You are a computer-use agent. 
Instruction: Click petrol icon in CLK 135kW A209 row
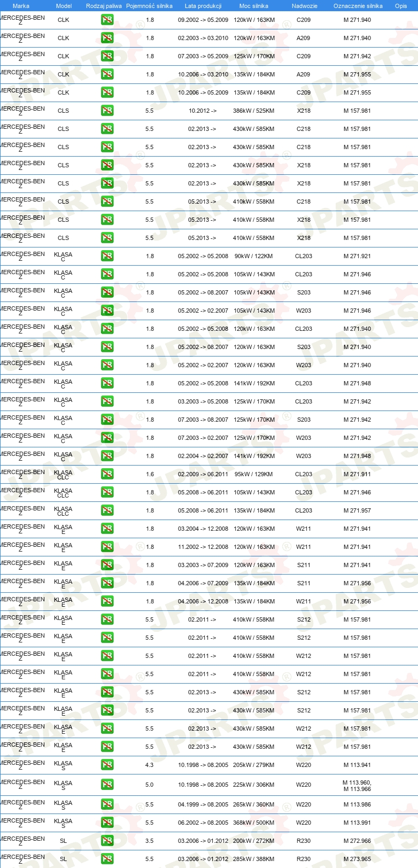coord(107,75)
